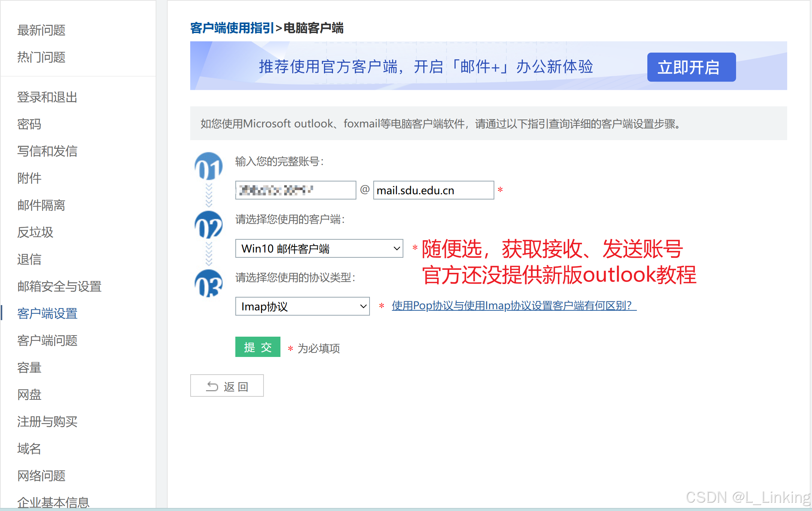Open 最新问题 in the sidebar
The height and width of the screenshot is (511, 812).
pos(41,30)
